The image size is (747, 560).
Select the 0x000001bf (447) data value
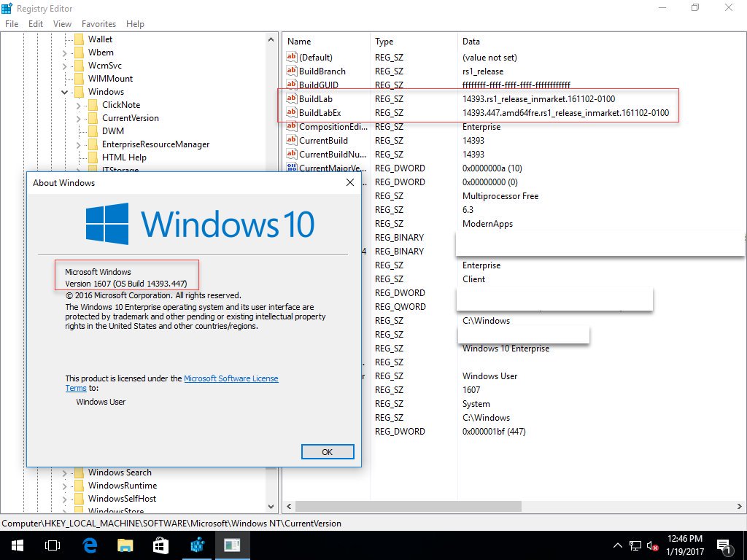pyautogui.click(x=494, y=432)
